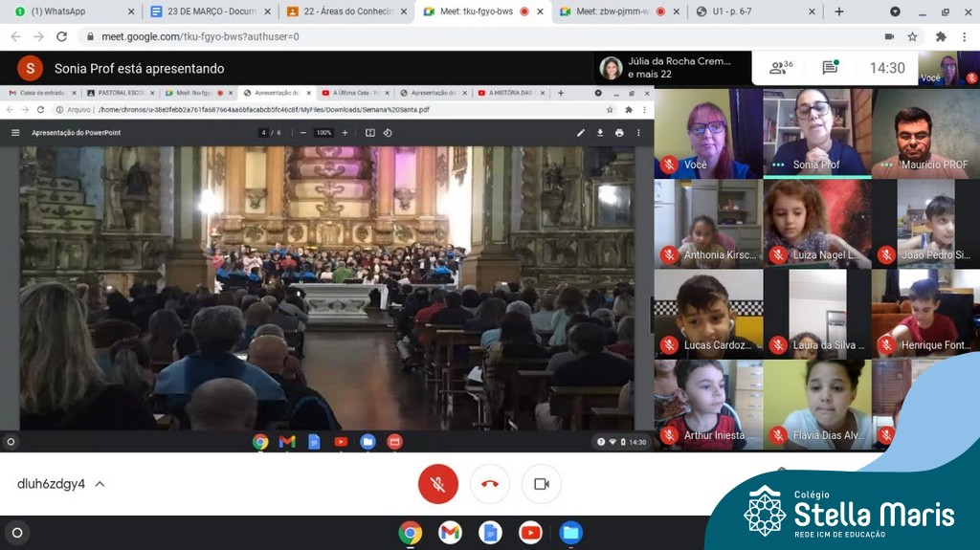Launch Gmail from the bottom shelf
Image resolution: width=980 pixels, height=550 pixels.
point(450,533)
